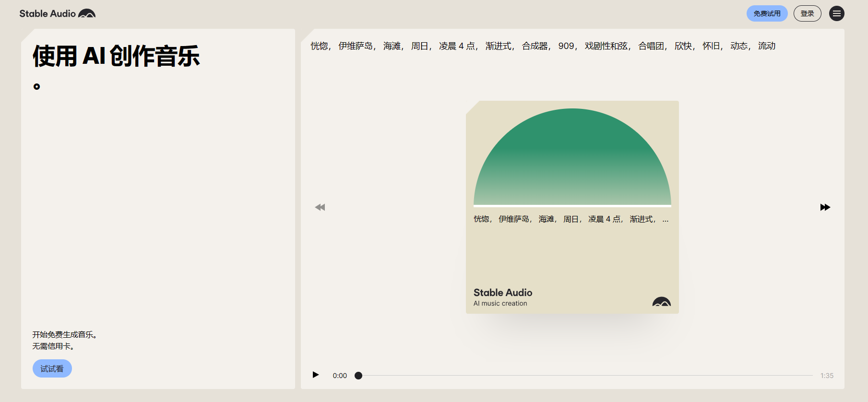
Task: Click the full prompt text above the card
Action: [543, 46]
